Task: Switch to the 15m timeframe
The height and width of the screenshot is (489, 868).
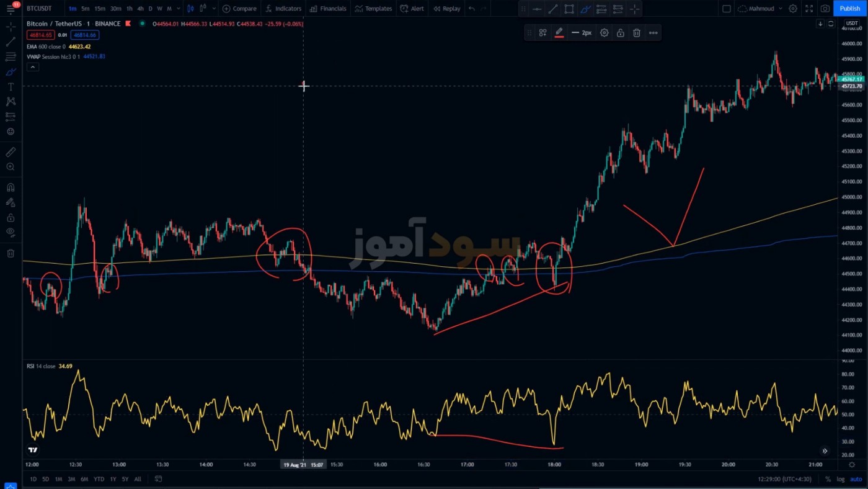Action: [x=100, y=9]
